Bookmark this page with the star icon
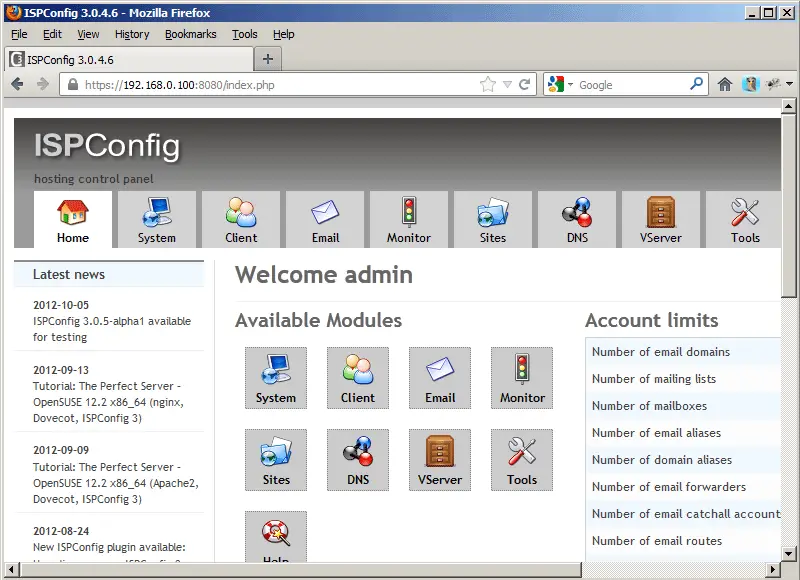800x580 pixels. [x=488, y=84]
